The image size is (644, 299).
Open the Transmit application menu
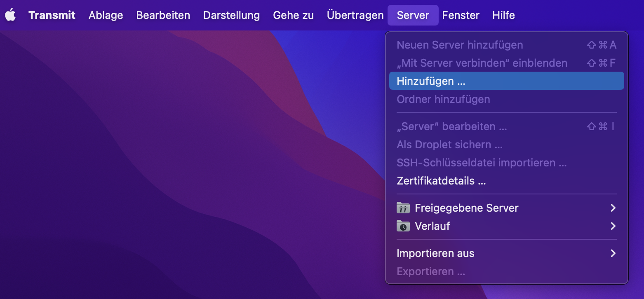[x=52, y=15]
